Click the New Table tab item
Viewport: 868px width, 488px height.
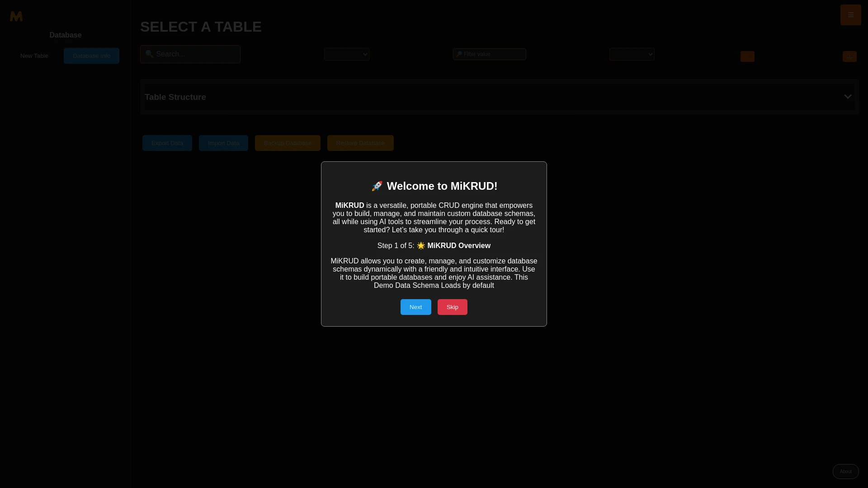coord(34,56)
